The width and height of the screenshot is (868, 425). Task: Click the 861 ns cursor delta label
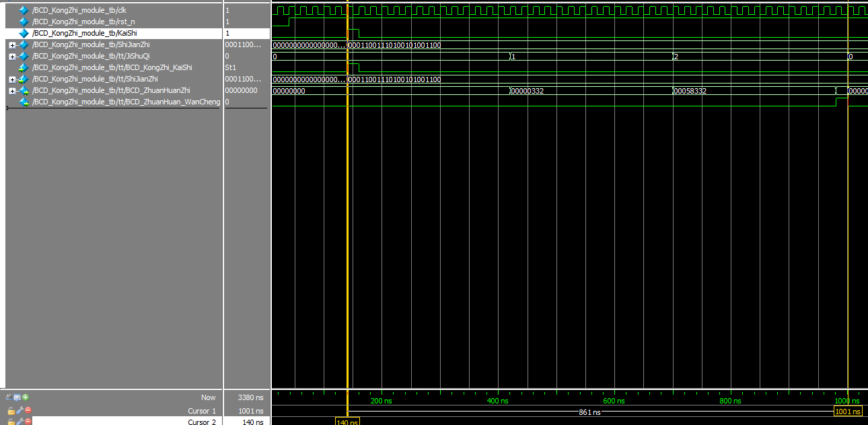[589, 412]
